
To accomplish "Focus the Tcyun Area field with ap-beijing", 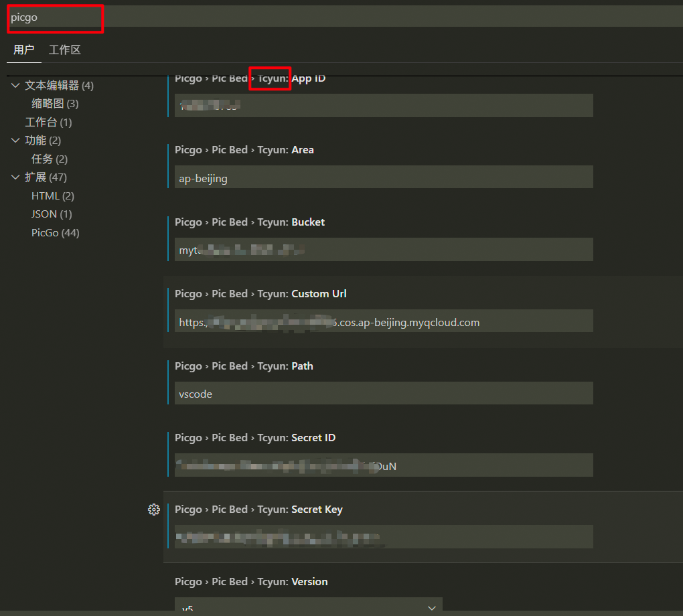I will click(x=384, y=177).
